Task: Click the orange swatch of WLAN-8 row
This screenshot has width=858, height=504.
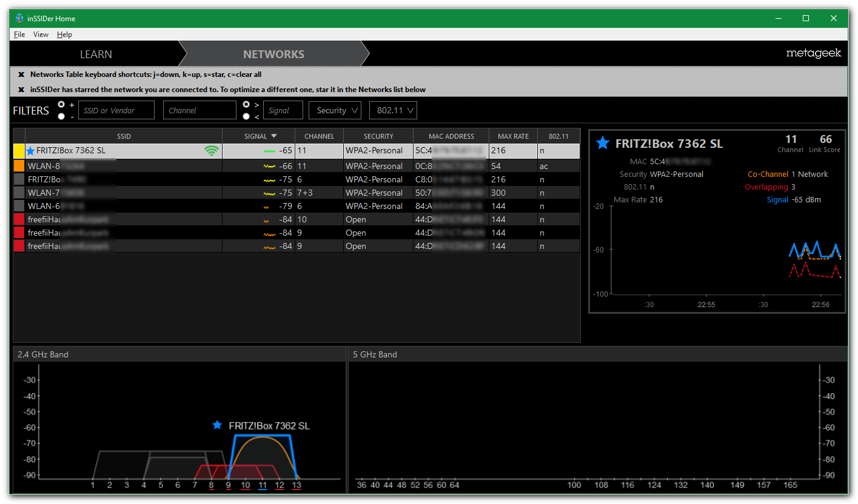Action: (19, 166)
